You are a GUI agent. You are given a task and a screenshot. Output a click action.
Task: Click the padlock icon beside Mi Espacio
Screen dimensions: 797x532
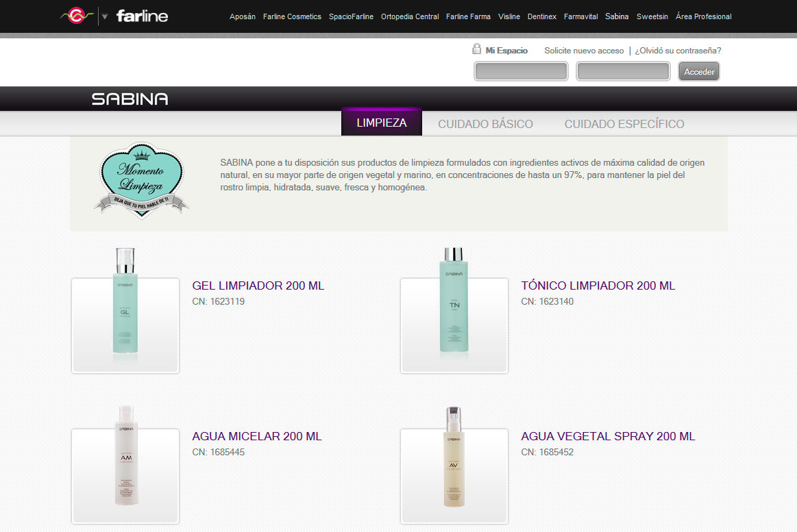477,49
